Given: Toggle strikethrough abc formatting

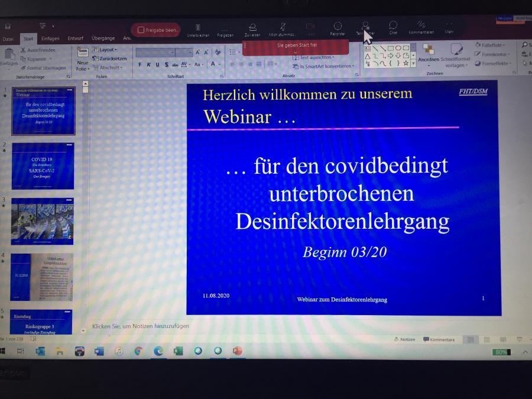Looking at the screenshot, I should click(x=175, y=64).
